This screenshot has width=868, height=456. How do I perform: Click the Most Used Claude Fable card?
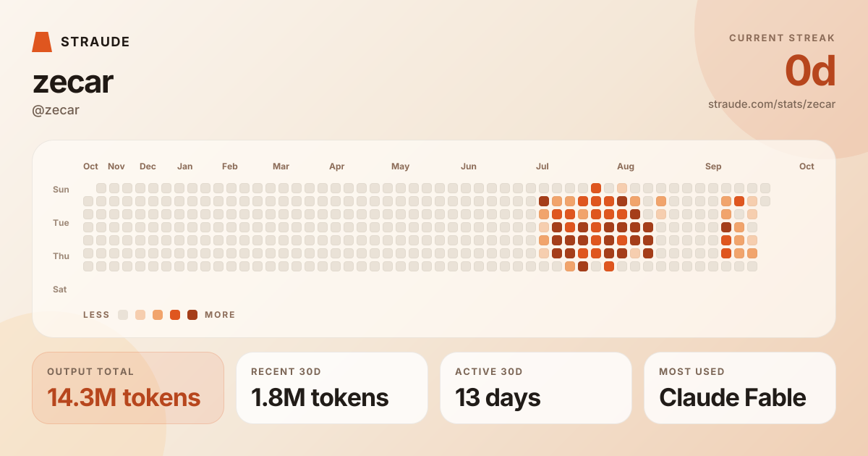(x=740, y=388)
